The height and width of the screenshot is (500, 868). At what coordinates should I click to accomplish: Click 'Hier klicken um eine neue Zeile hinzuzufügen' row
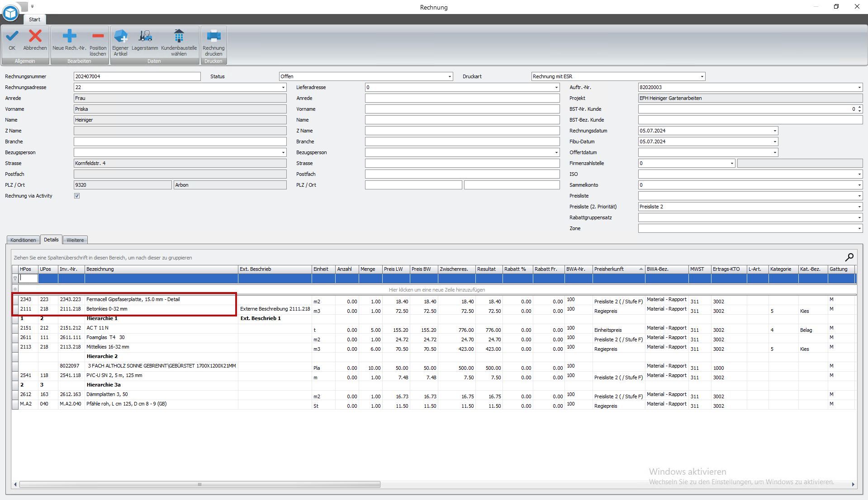click(x=437, y=290)
